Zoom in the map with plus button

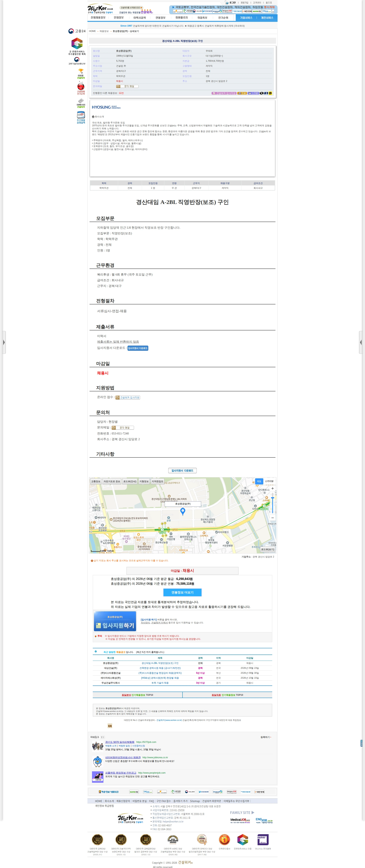click(273, 488)
